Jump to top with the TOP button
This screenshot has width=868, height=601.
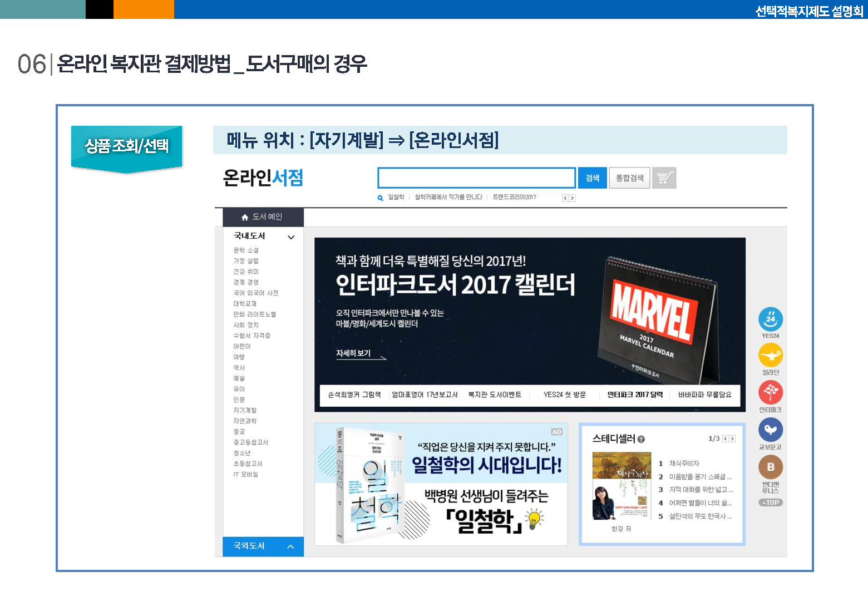coord(771,503)
